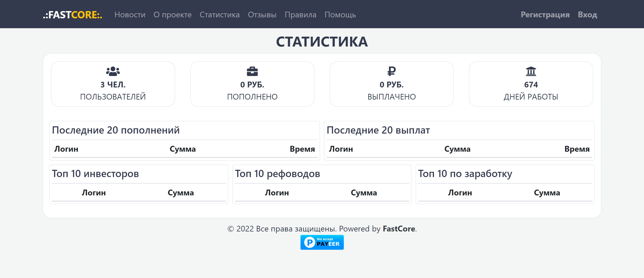Open the Статистика navigation link

(220, 15)
